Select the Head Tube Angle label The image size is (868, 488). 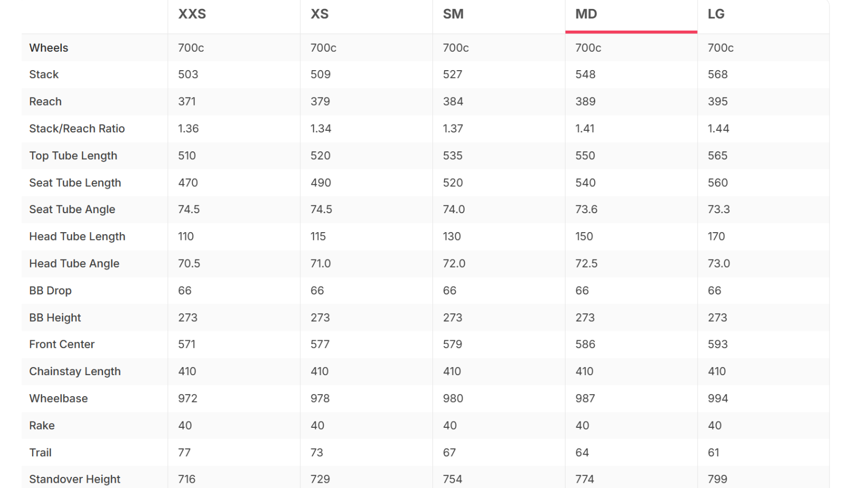coord(74,264)
